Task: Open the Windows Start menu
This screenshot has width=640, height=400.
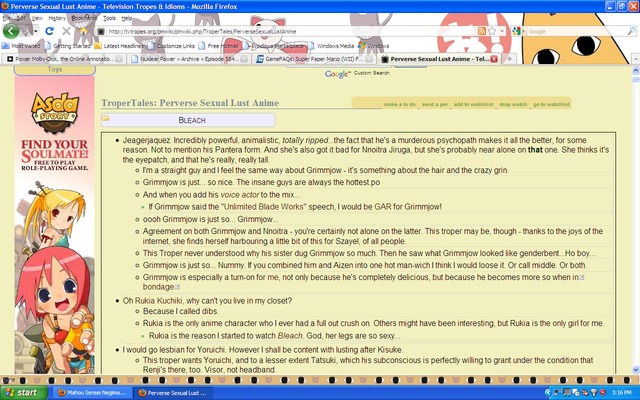Action: point(24,393)
